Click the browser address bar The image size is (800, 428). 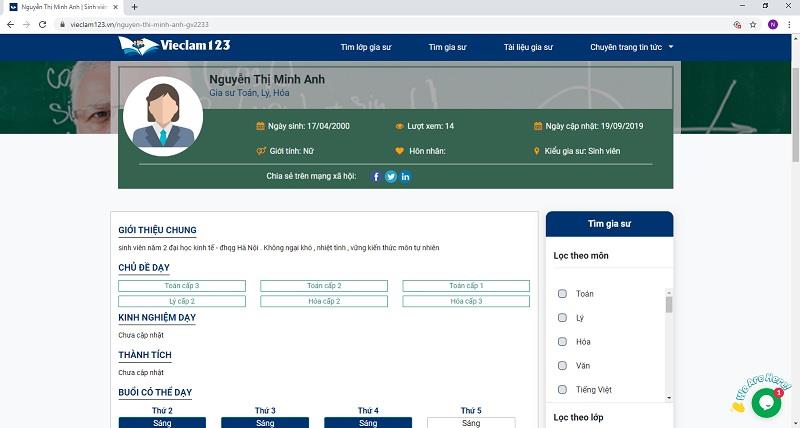(393, 24)
